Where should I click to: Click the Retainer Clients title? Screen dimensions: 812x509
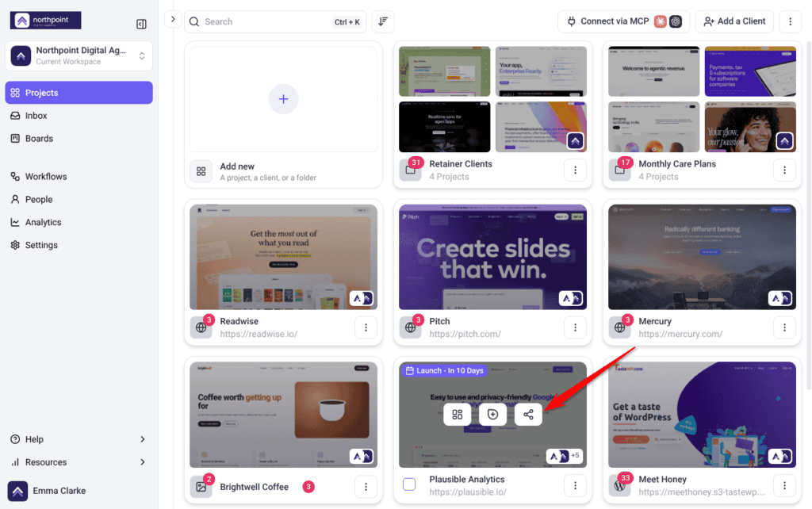461,163
